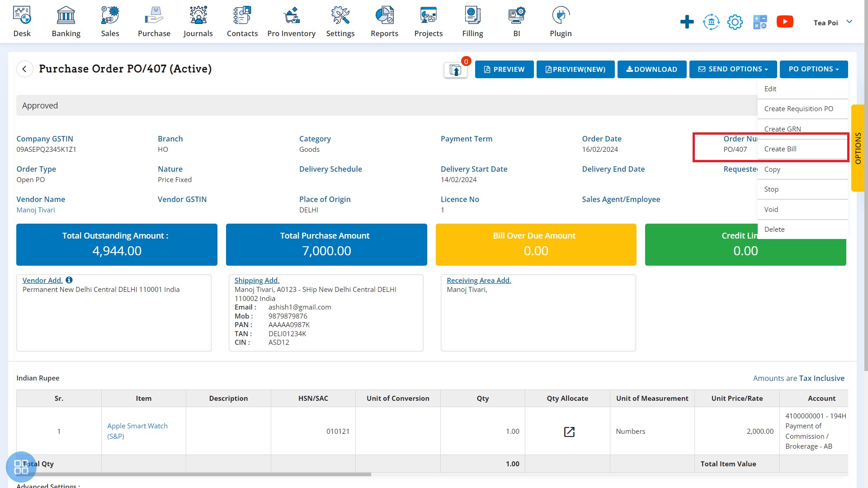Click Vendor Add. hyperlink
Viewport: 868px width, 488px height.
[x=42, y=280]
